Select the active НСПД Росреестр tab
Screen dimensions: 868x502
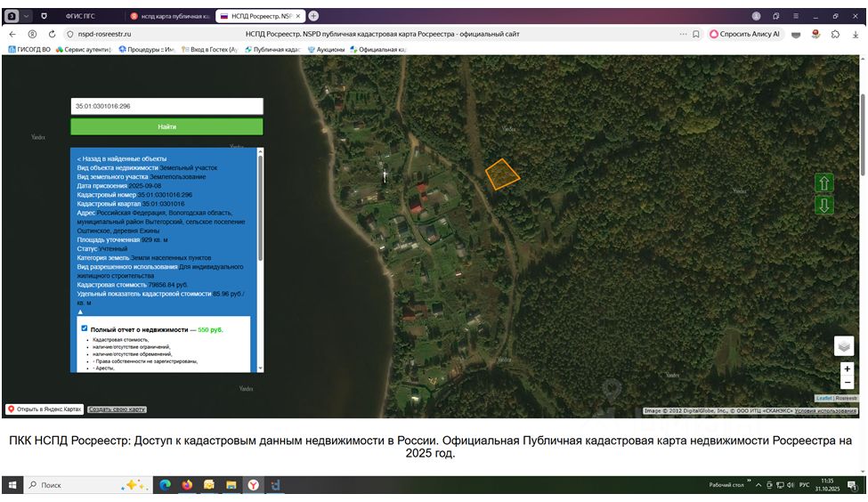point(260,16)
